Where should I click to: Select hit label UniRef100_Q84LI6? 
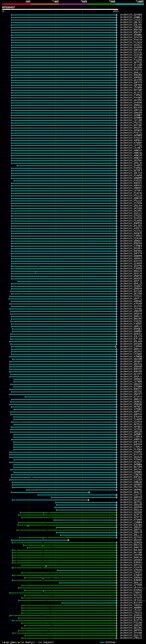coord(131,492)
